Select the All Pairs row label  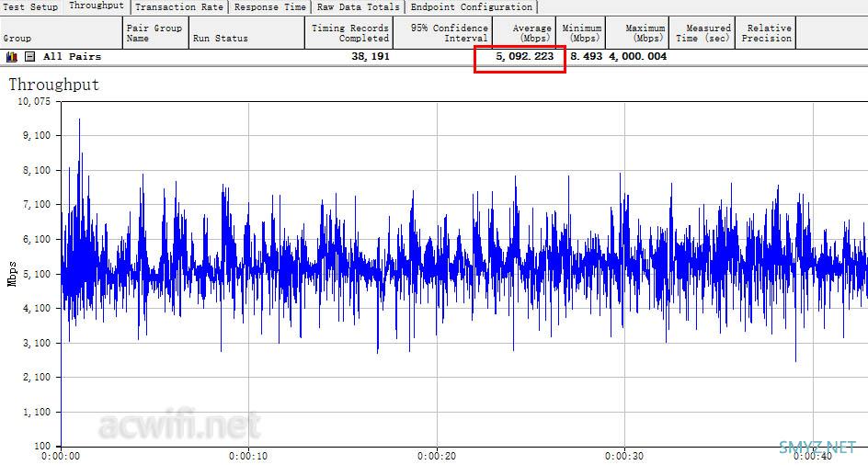(73, 56)
